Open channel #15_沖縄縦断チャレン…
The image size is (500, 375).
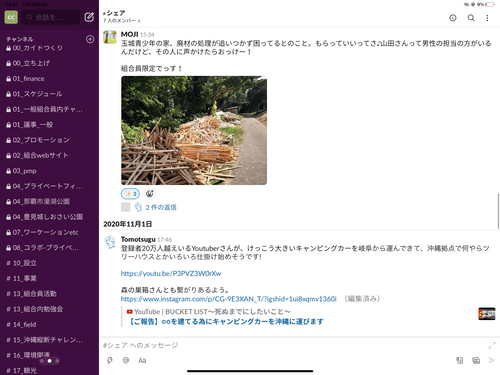click(x=49, y=340)
